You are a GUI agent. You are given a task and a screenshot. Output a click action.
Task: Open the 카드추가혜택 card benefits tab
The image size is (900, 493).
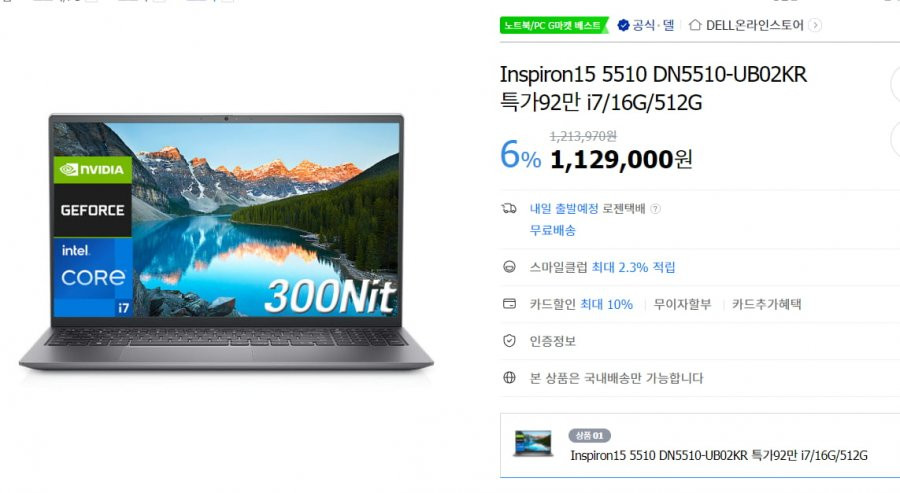[x=766, y=304]
